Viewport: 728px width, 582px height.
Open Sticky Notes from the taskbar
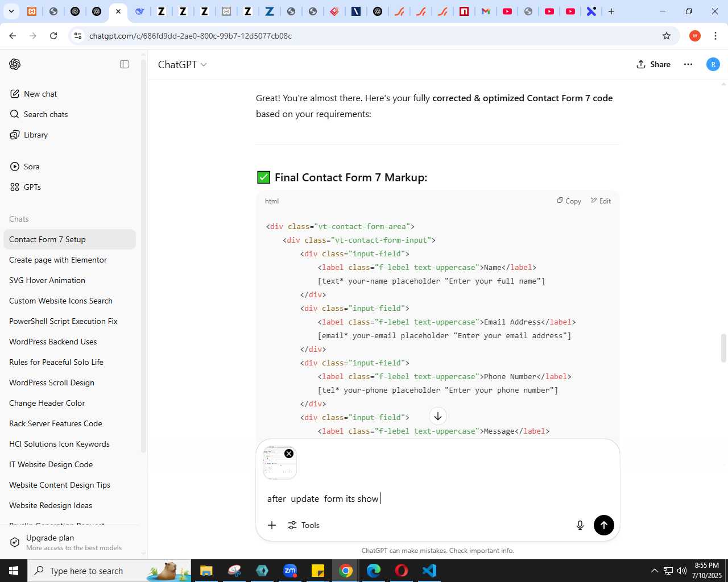(318, 571)
